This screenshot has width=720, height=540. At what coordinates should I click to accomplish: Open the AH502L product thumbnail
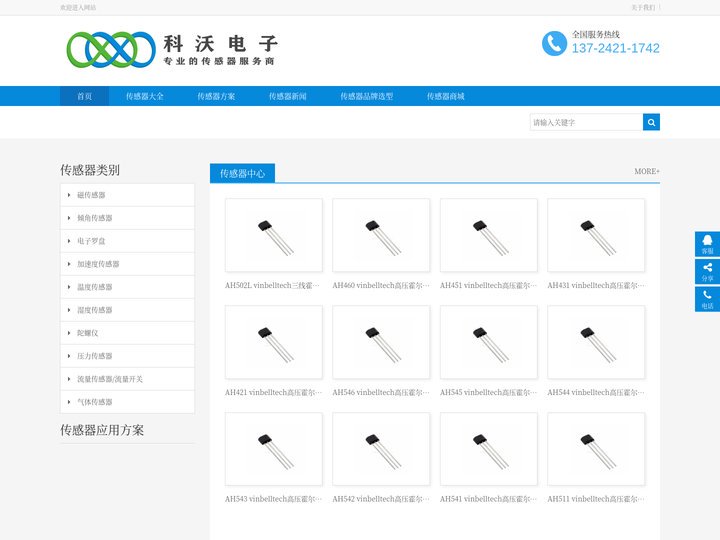click(x=274, y=235)
